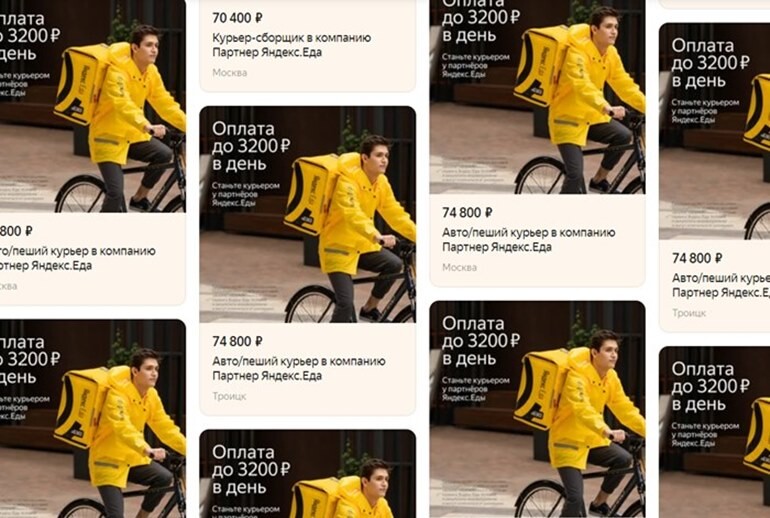Click 74 800 ₽ on the uncropped Москва card

467,212
